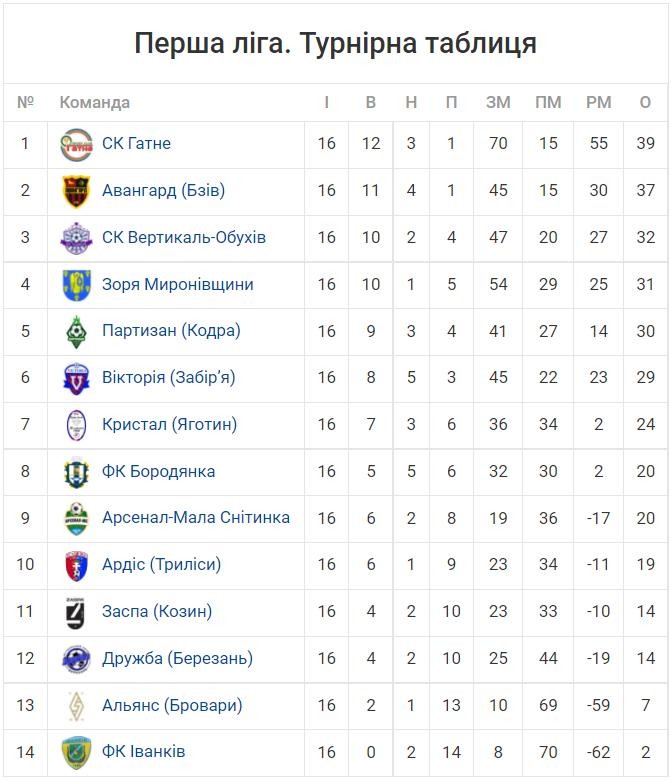The width and height of the screenshot is (671, 780).
Task: Click the ФК Іванків club crest
Action: [76, 753]
